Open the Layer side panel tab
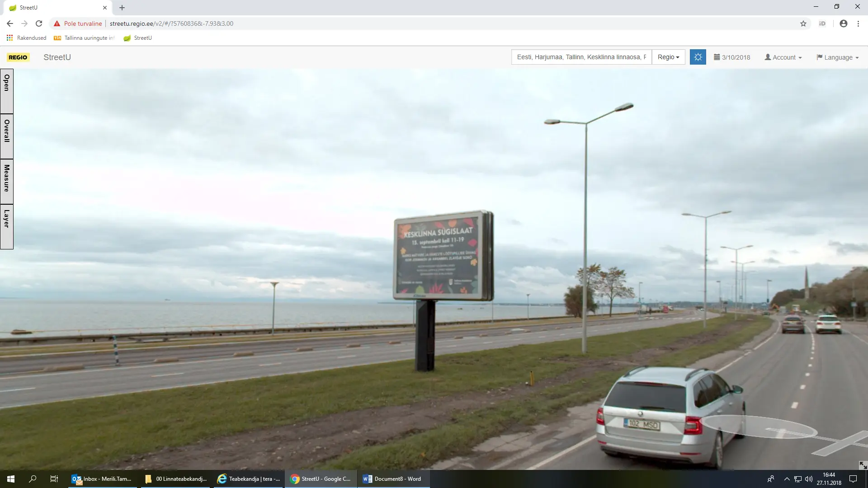This screenshot has width=868, height=488. [7, 226]
